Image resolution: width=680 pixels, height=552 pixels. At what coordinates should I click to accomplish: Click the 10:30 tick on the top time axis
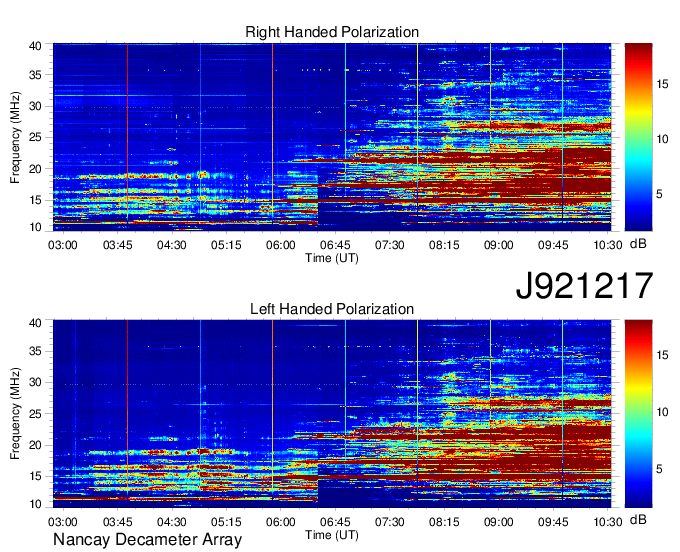coord(608,245)
